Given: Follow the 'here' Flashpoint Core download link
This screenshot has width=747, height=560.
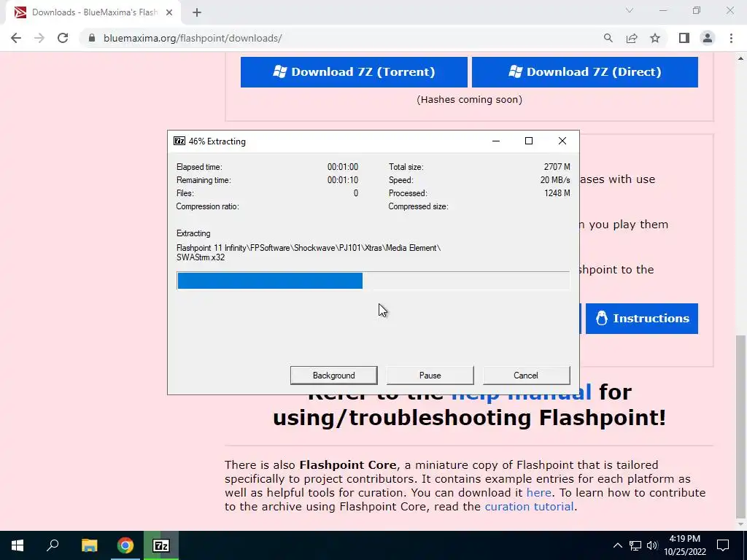Looking at the screenshot, I should pyautogui.click(x=539, y=492).
